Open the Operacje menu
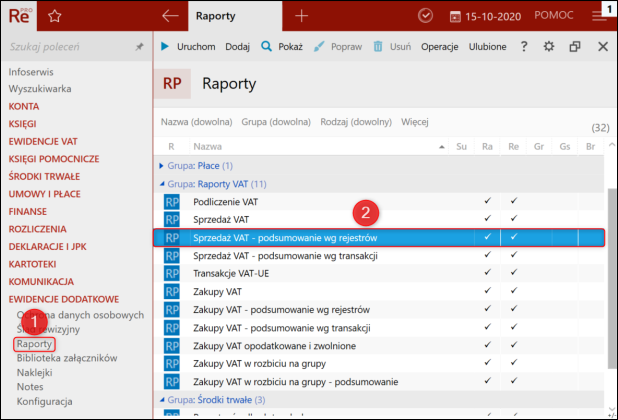618x420 pixels. point(441,47)
